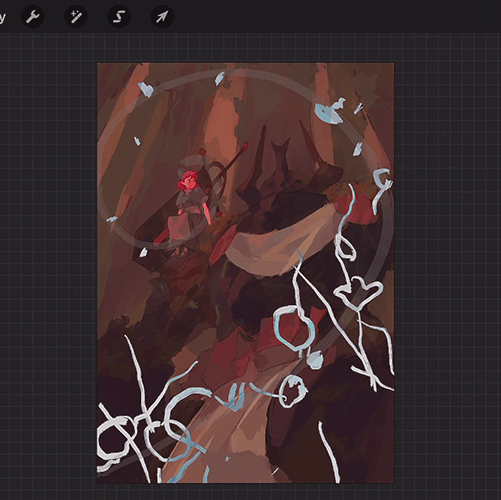This screenshot has height=500, width=501.
Task: Click the empty grid area left of the canvas
Action: tap(48, 267)
